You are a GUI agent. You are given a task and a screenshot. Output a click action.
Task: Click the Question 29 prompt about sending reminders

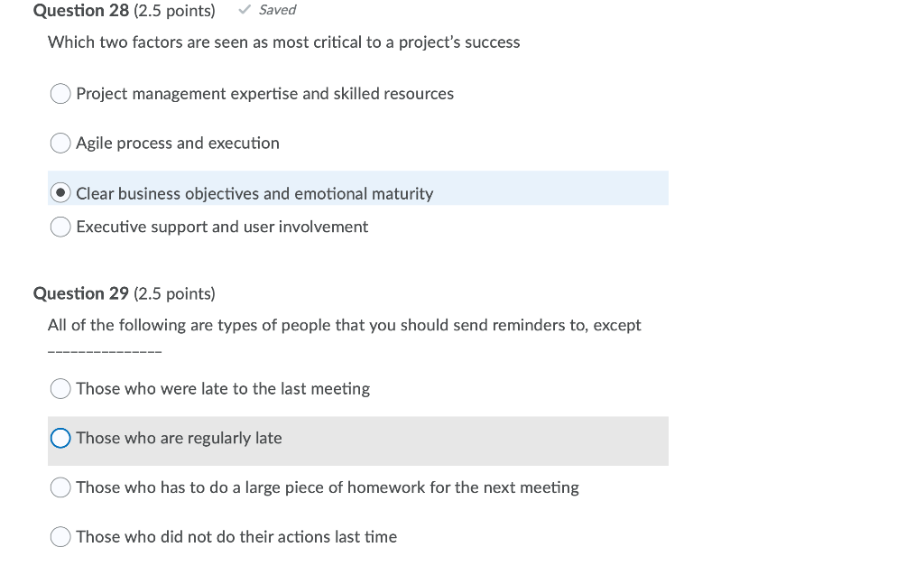[x=344, y=324]
